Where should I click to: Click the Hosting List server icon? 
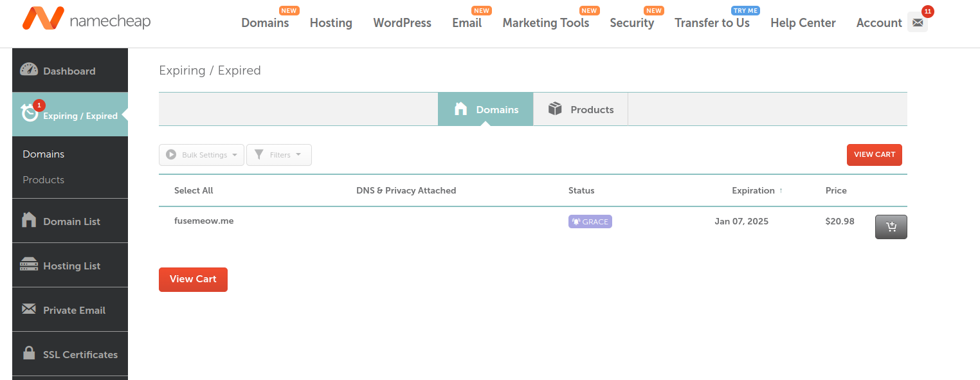coord(29,265)
